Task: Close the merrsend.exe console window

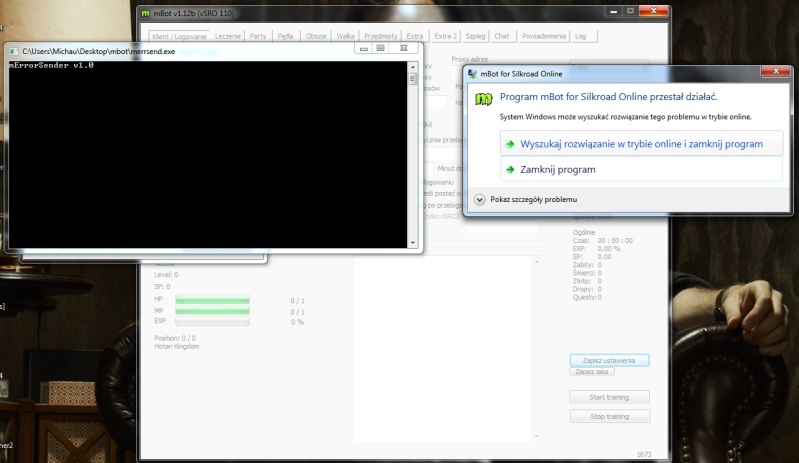Action: point(404,48)
